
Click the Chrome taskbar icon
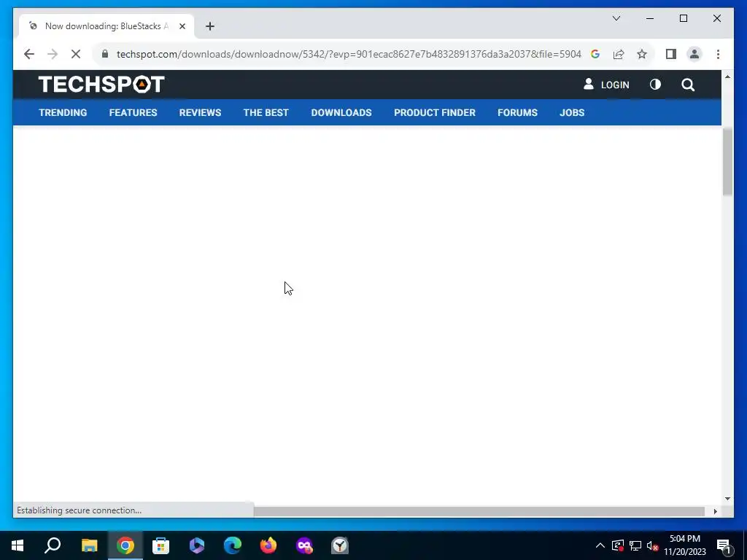[x=125, y=545]
